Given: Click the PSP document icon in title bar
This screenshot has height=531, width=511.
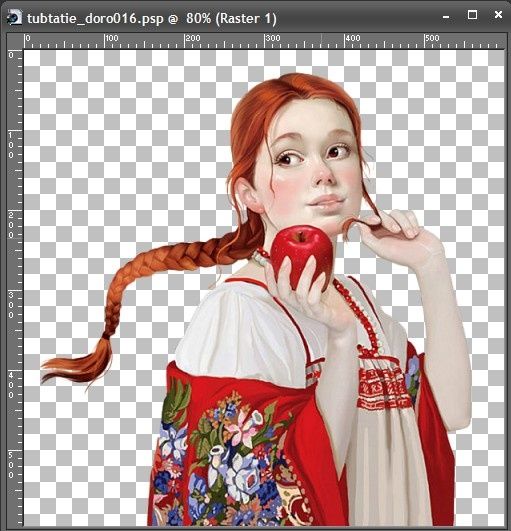Looking at the screenshot, I should coord(14,18).
